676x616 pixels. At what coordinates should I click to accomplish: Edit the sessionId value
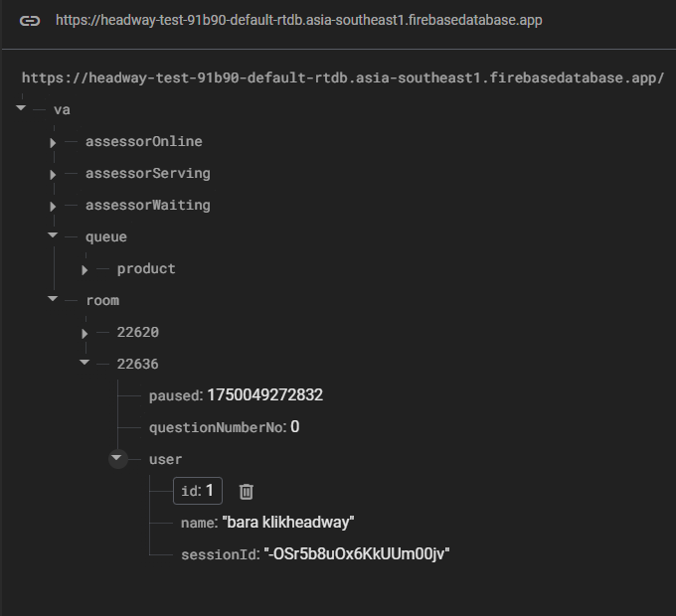coord(357,554)
